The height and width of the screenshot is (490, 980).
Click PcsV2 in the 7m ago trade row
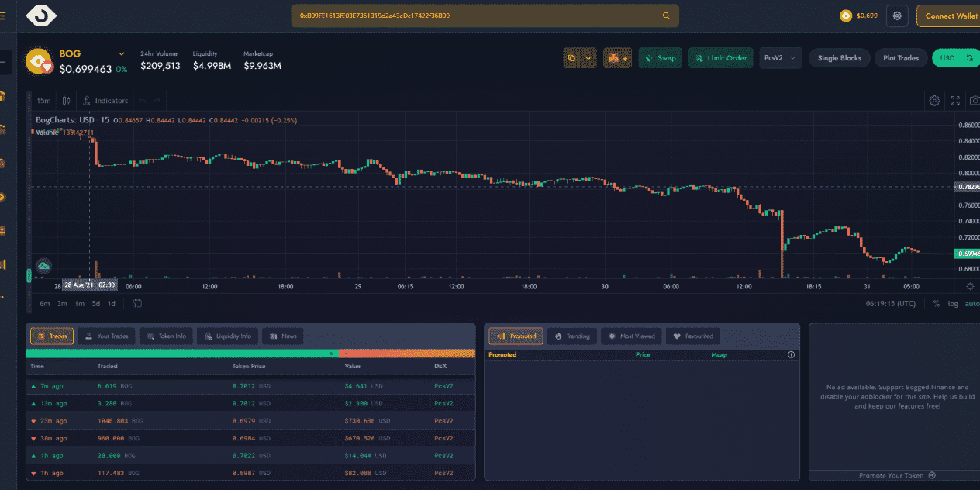pyautogui.click(x=443, y=385)
